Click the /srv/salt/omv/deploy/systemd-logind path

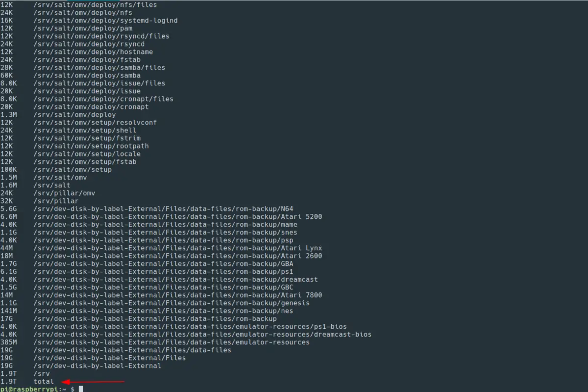tap(105, 20)
